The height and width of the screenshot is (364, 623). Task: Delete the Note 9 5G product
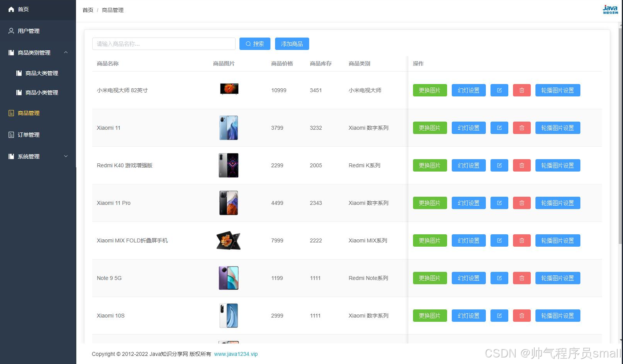click(522, 278)
